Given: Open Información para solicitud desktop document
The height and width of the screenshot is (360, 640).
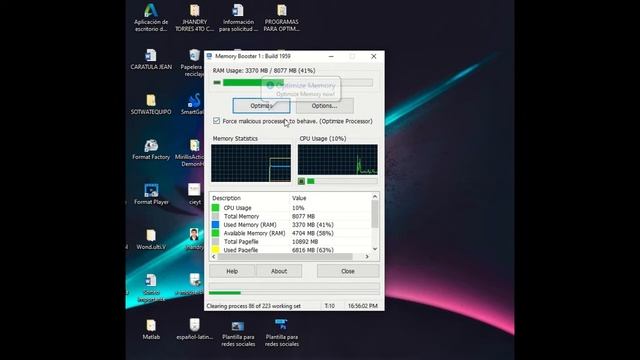Looking at the screenshot, I should [x=238, y=18].
